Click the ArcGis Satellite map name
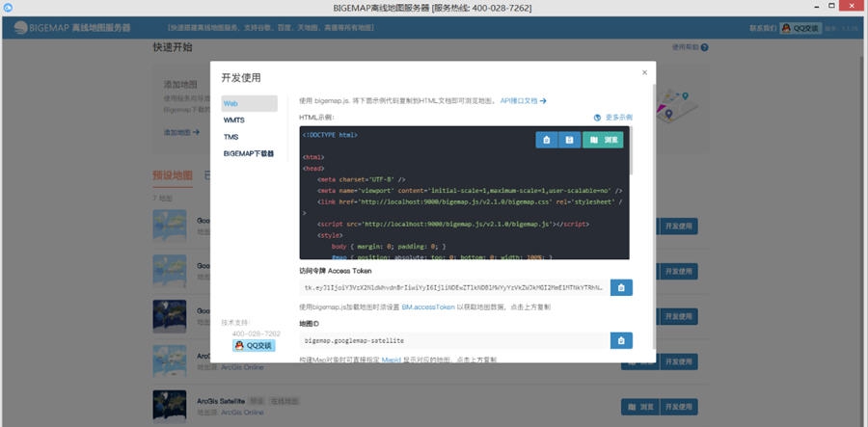 tap(221, 401)
